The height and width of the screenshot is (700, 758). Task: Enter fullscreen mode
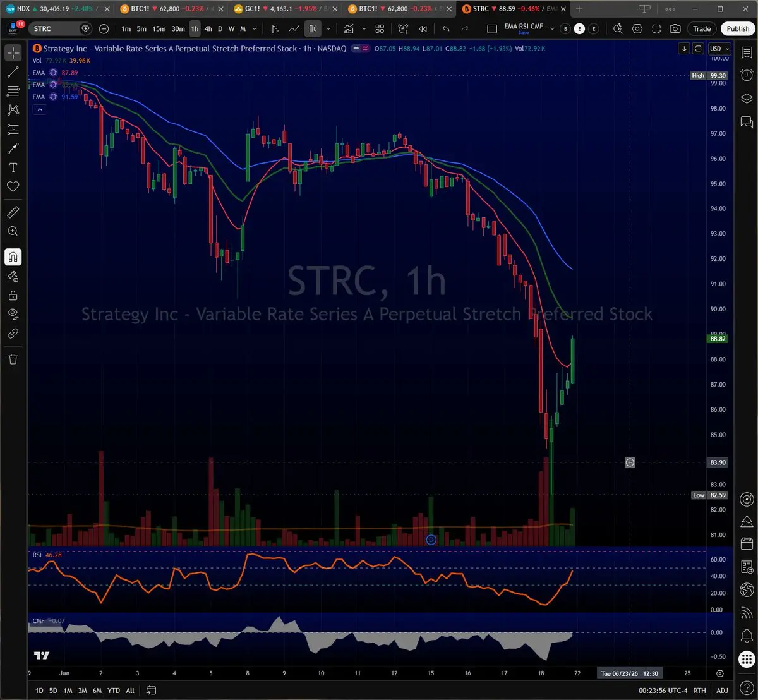point(656,29)
